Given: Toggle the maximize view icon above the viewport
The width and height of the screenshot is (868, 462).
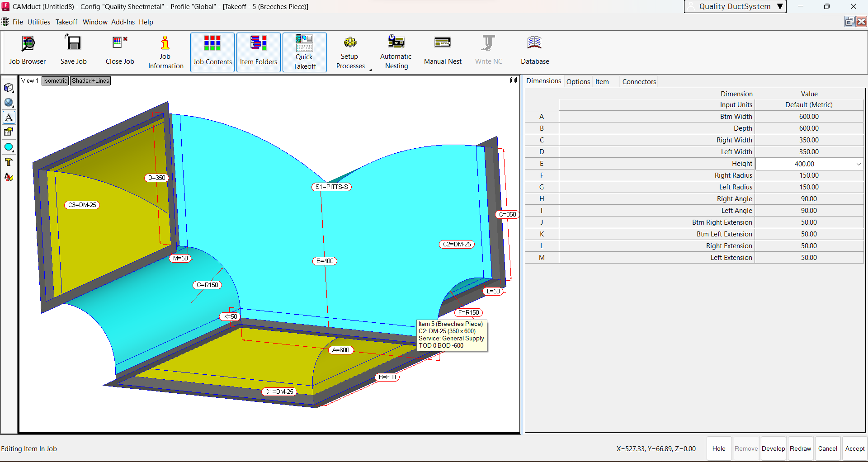Looking at the screenshot, I should pyautogui.click(x=514, y=80).
